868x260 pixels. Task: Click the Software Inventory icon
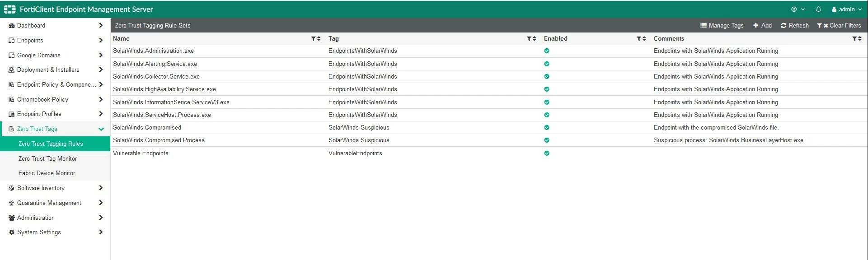click(x=12, y=188)
